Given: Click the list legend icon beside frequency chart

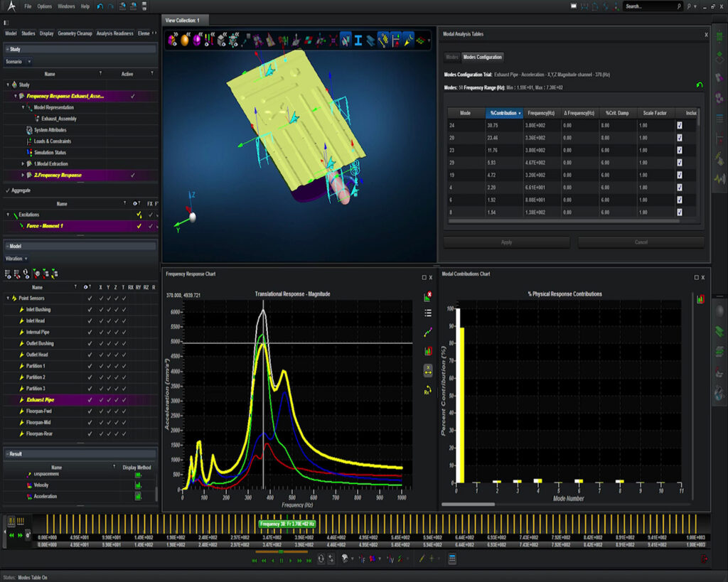Looking at the screenshot, I should (x=427, y=313).
